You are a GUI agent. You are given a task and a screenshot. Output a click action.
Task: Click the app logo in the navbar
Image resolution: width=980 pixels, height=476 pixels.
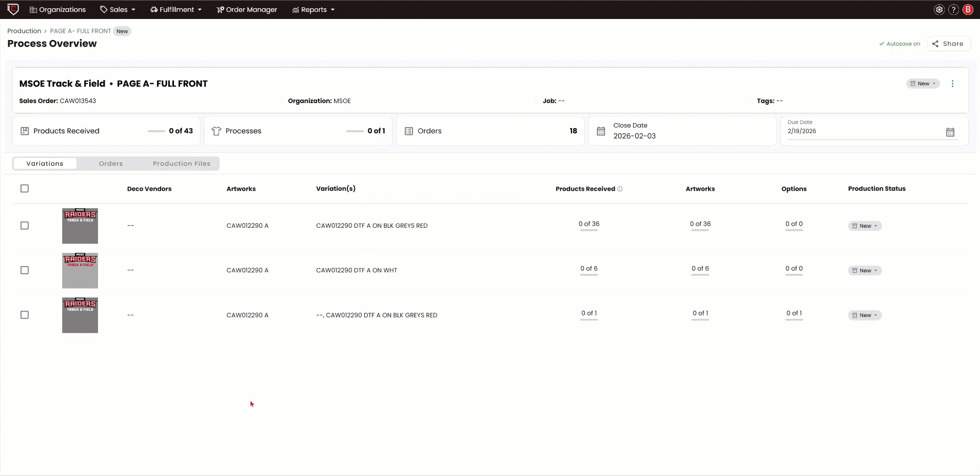click(13, 9)
